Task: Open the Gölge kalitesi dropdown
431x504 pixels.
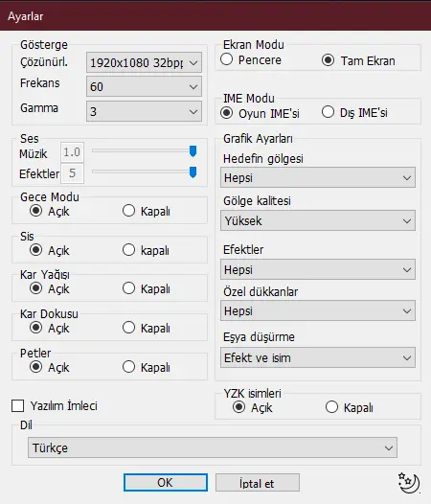Action: (318, 220)
